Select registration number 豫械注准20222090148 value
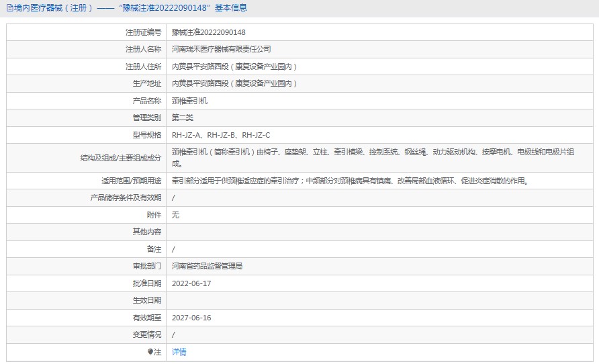Image resolution: width=599 pixels, height=364 pixels. pos(209,32)
